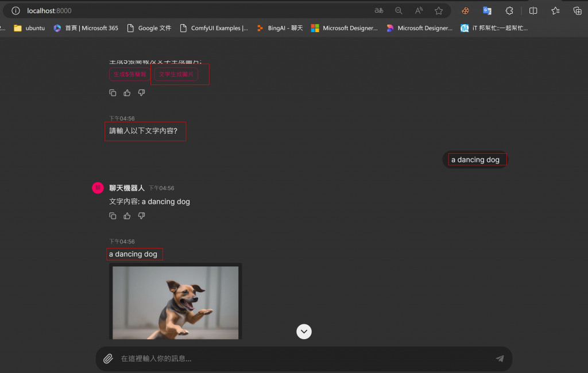
Task: Open the translate page icon in address bar
Action: pyautogui.click(x=379, y=10)
